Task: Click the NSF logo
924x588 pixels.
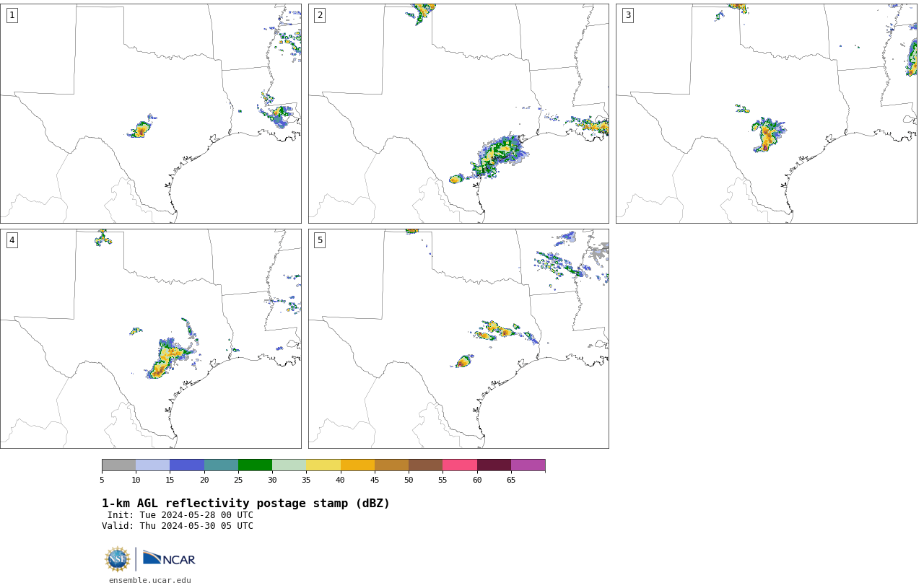Action: tap(118, 559)
